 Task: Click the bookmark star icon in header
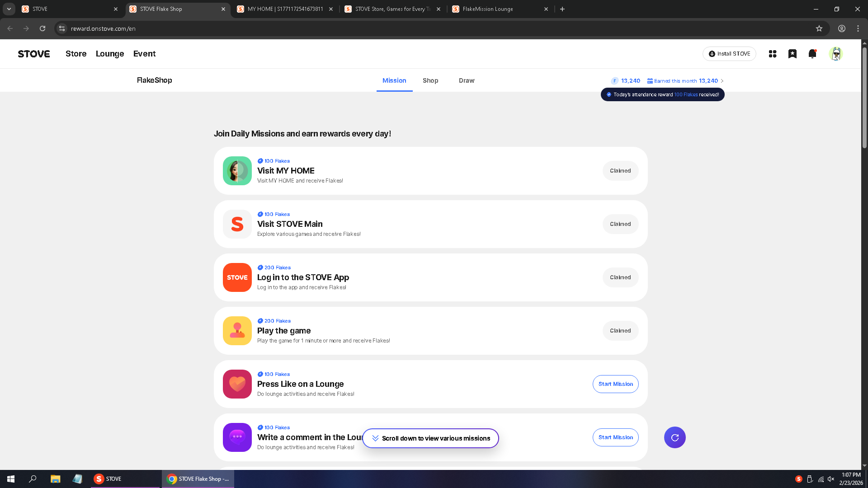coord(793,54)
